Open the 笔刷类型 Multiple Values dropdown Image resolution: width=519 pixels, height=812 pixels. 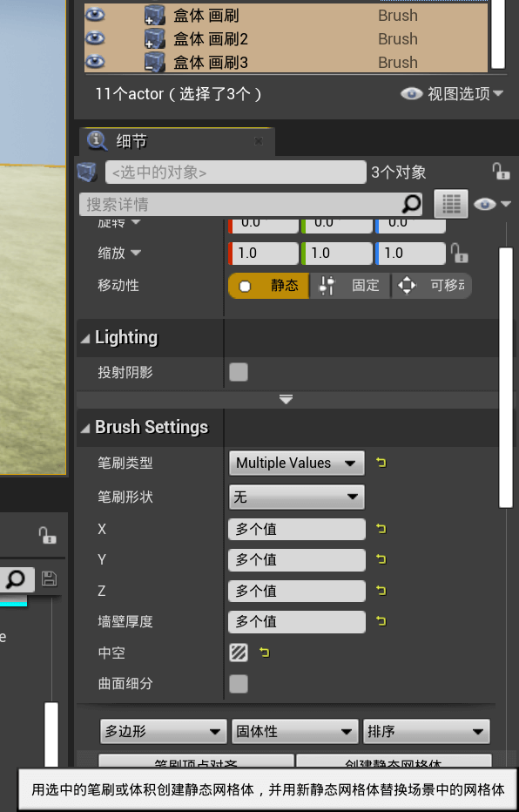296,463
